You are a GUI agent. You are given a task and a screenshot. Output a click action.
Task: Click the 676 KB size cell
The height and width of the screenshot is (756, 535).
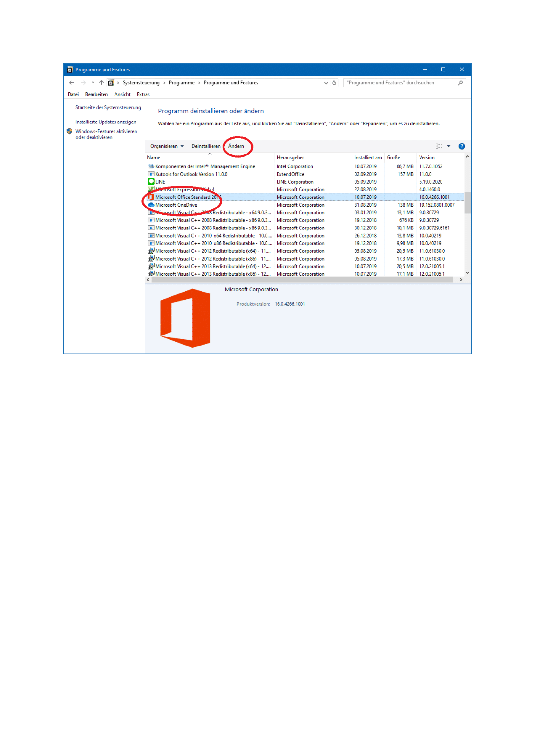(406, 220)
